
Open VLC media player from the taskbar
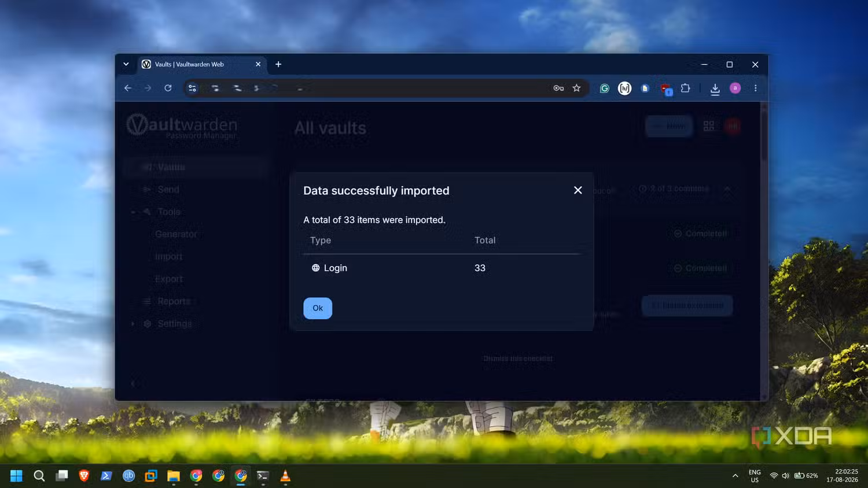point(285,476)
